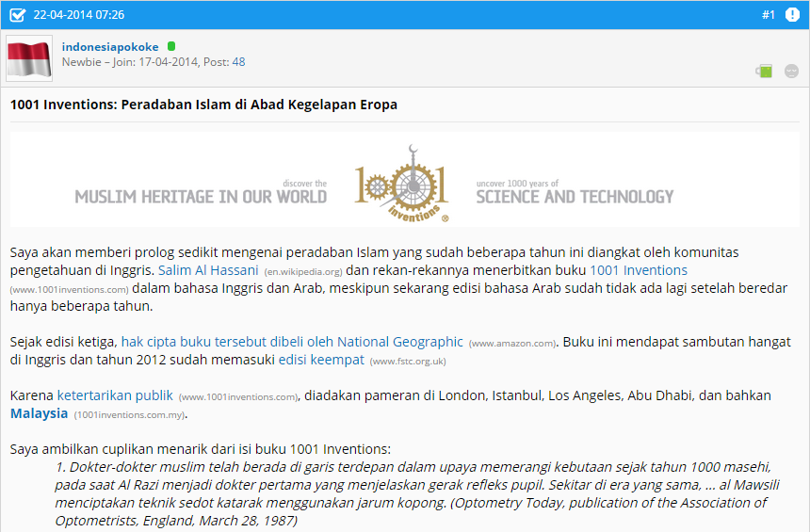Tick the post select checkbox beside 22-04-2014
This screenshot has height=532, width=810.
tap(17, 14)
